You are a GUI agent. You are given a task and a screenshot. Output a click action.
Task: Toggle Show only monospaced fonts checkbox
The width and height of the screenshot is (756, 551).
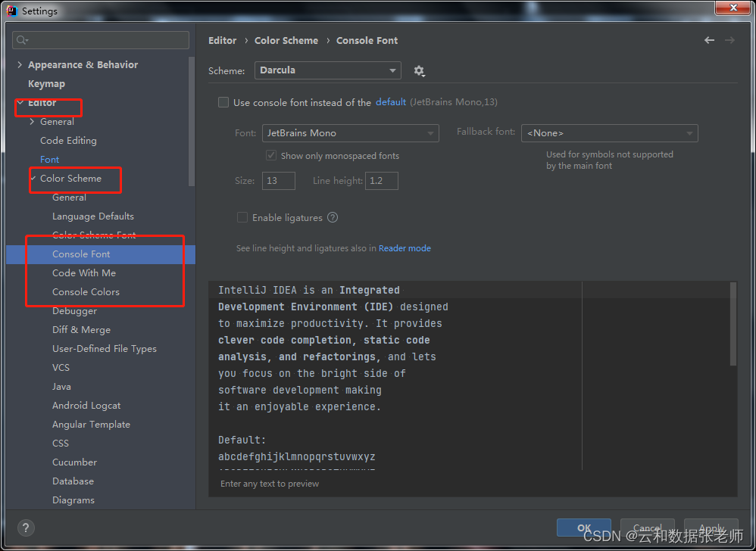pos(271,156)
